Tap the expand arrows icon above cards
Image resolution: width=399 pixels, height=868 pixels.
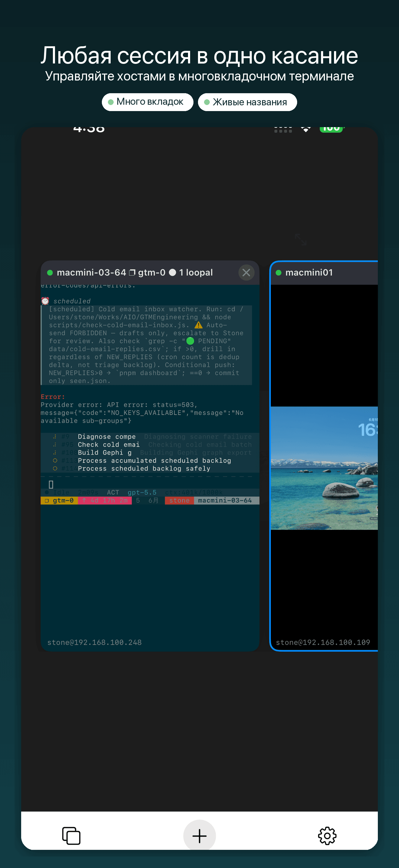pos(300,239)
